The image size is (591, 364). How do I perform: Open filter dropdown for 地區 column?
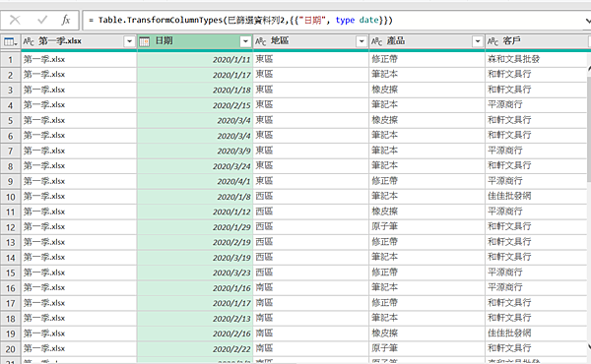point(361,41)
